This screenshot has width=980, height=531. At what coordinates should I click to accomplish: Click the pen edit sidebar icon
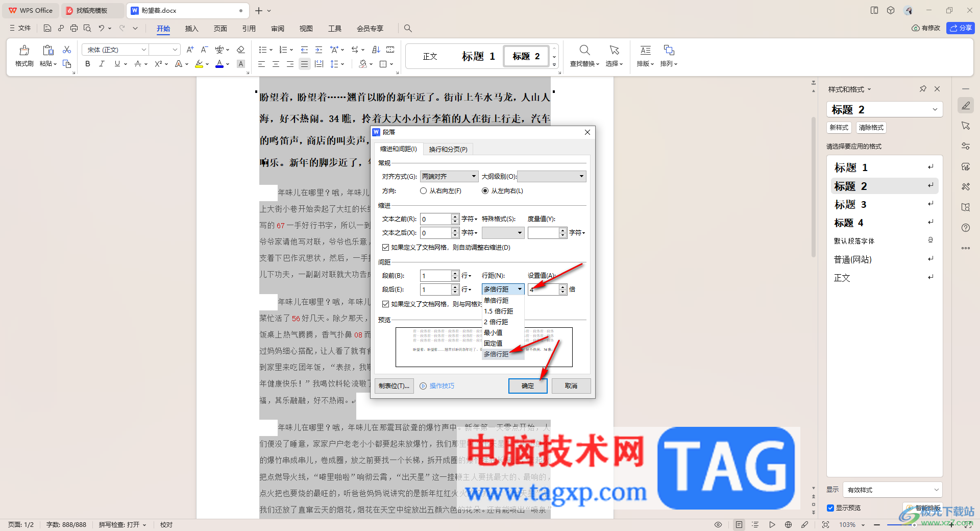(966, 106)
